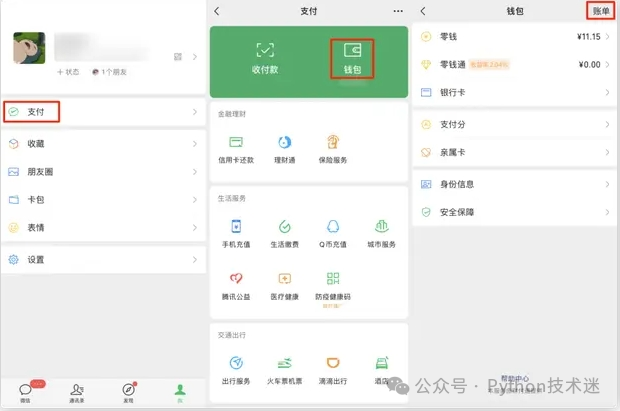620x411 pixels.
Task: Click the 生活服务 section heading
Action: [x=232, y=198]
